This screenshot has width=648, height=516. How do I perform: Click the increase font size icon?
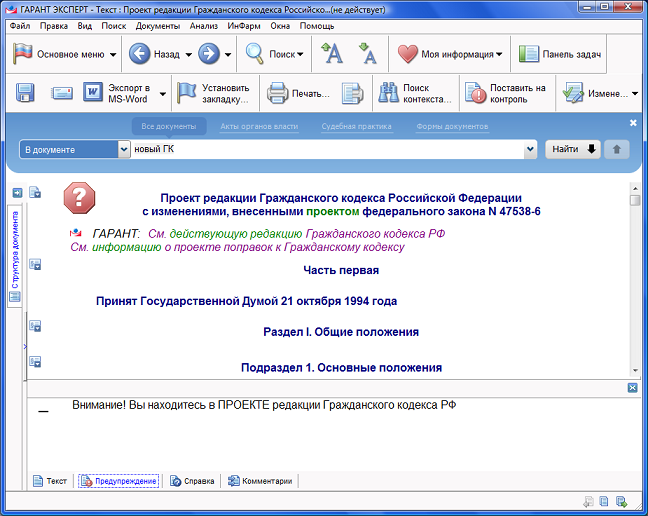(x=332, y=54)
